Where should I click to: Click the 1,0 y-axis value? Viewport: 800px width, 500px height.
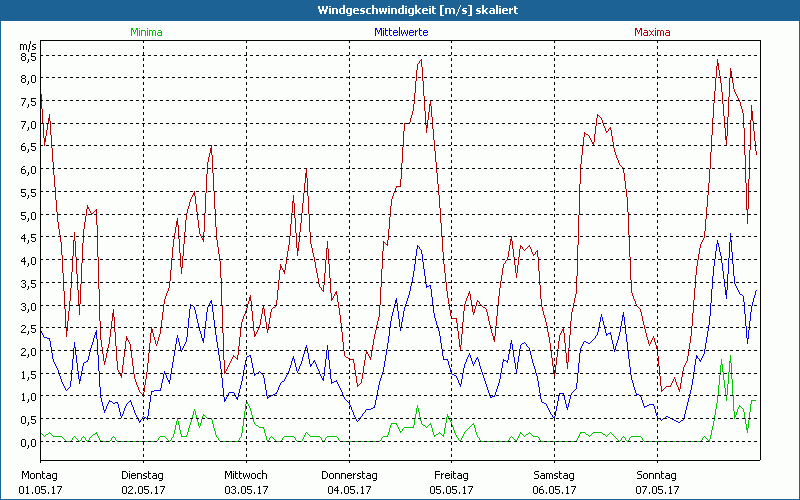click(x=28, y=397)
